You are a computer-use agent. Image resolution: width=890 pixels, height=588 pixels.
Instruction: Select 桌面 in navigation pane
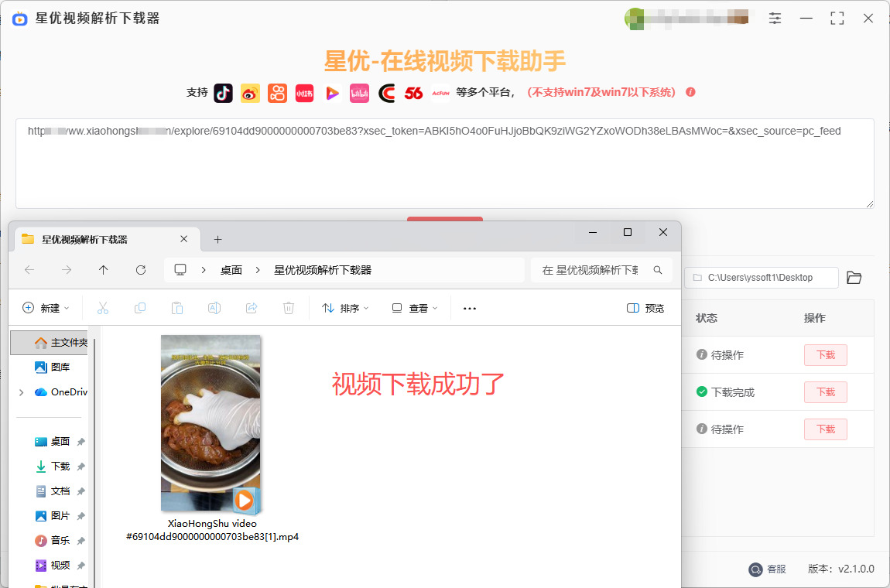click(x=52, y=442)
